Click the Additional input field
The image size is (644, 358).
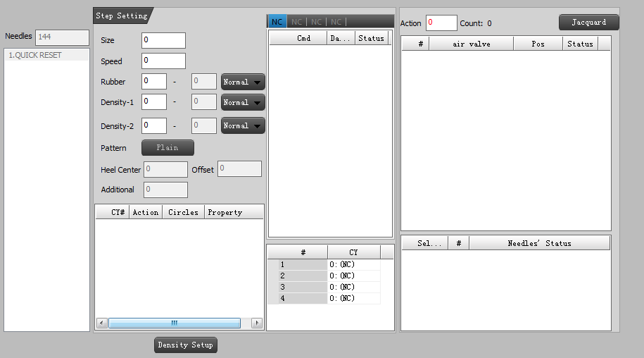click(x=165, y=190)
